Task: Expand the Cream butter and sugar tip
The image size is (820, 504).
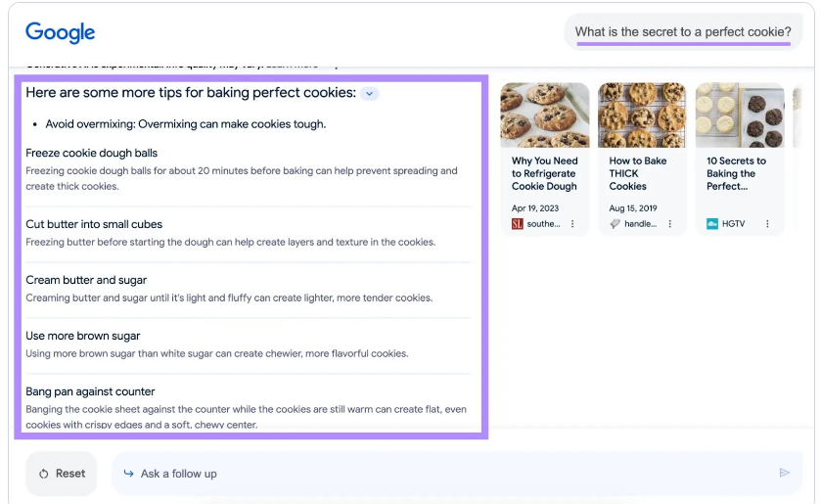Action: coord(86,280)
